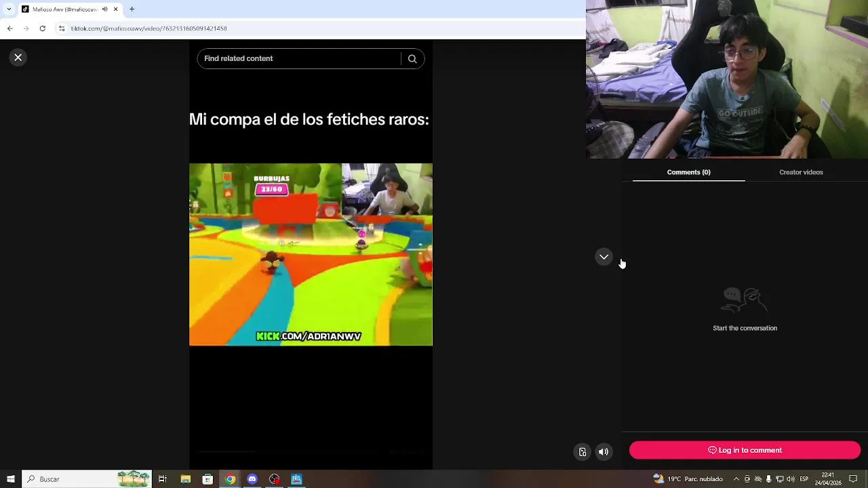The height and width of the screenshot is (488, 868).
Task: Open Discord from the taskbar
Action: coord(252,479)
